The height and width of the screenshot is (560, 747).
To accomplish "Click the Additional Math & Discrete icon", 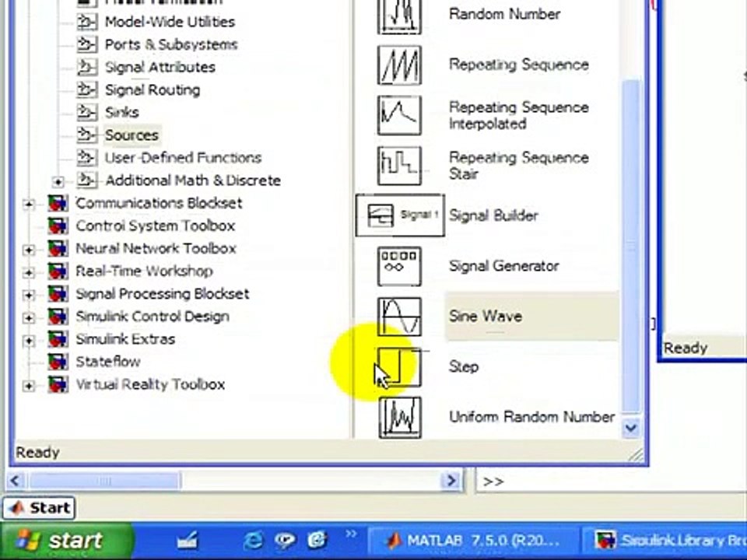I will pos(86,180).
